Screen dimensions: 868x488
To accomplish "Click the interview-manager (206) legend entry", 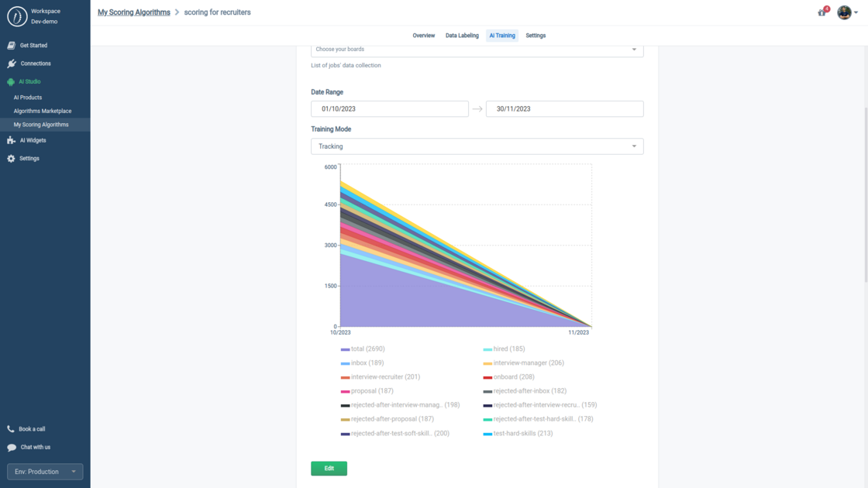I will [524, 363].
